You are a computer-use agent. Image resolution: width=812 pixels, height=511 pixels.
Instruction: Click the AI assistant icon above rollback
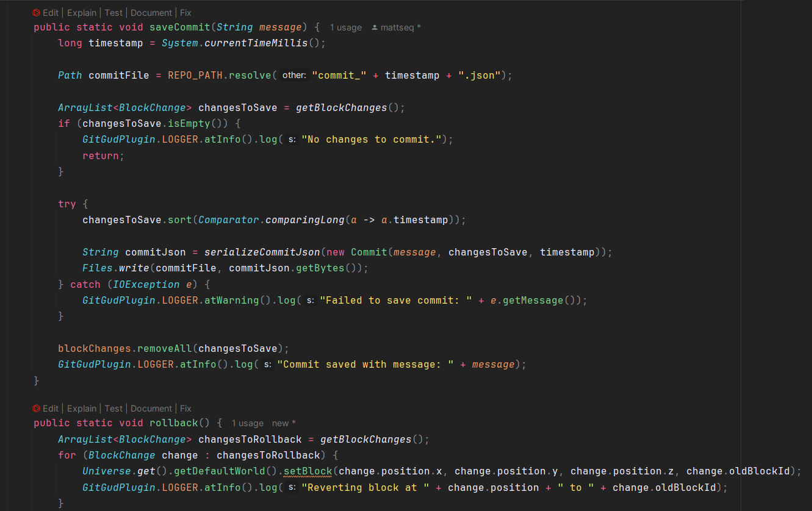(37, 409)
